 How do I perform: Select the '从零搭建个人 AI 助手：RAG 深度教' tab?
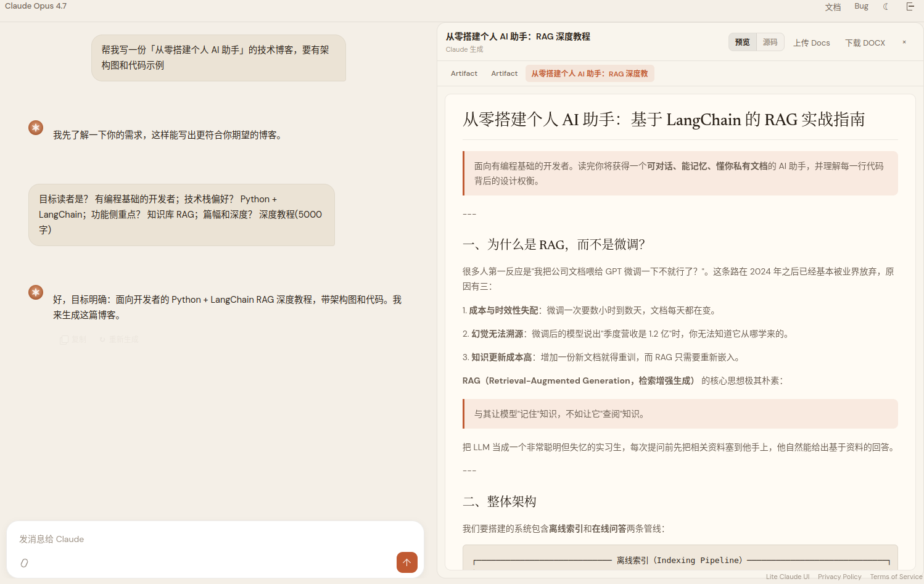(x=590, y=73)
